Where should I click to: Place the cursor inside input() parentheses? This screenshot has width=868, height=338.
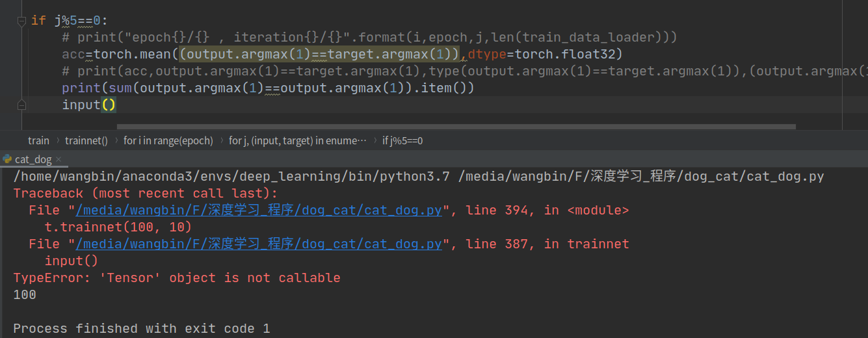point(109,105)
